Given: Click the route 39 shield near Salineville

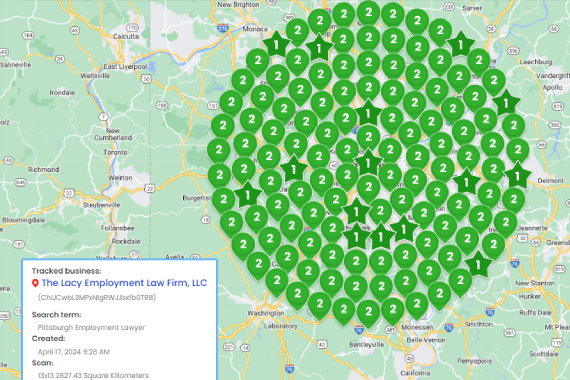Looking at the screenshot, I should (x=60, y=59).
